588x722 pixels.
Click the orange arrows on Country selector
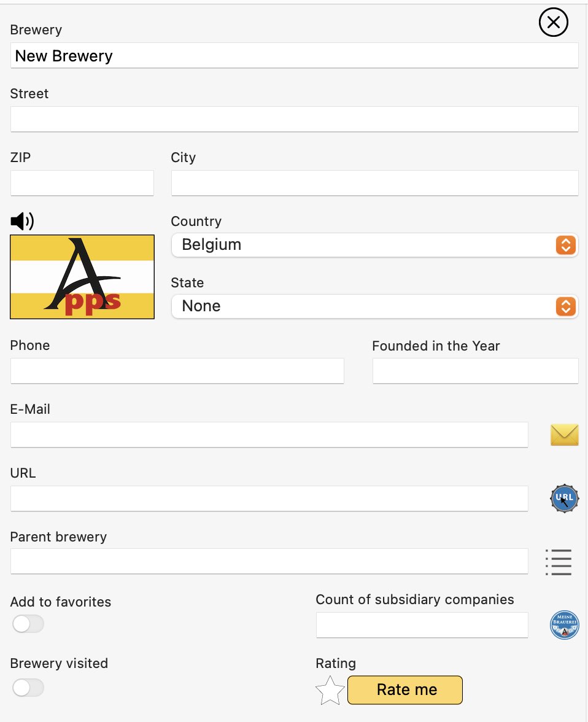[565, 245]
